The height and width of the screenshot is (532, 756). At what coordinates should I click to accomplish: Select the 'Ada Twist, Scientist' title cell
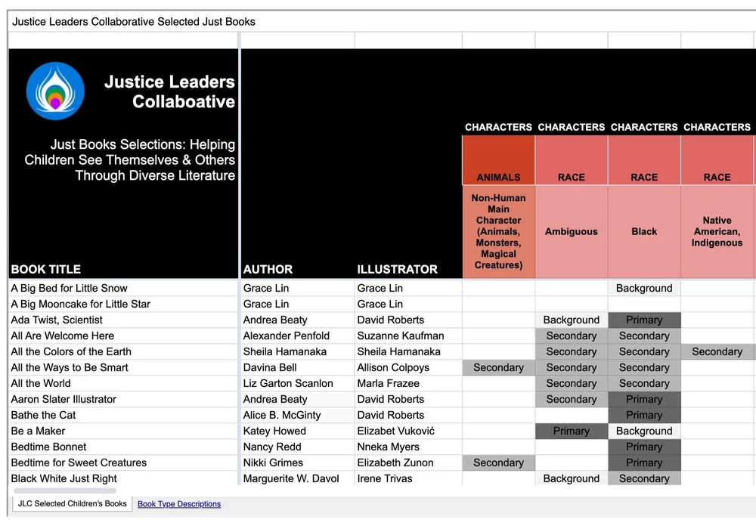tap(123, 320)
